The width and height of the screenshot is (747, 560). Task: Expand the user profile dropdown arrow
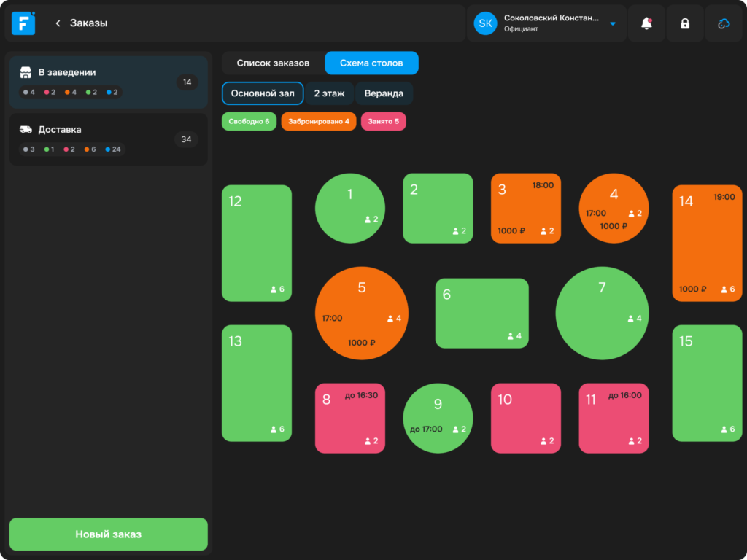pyautogui.click(x=613, y=24)
